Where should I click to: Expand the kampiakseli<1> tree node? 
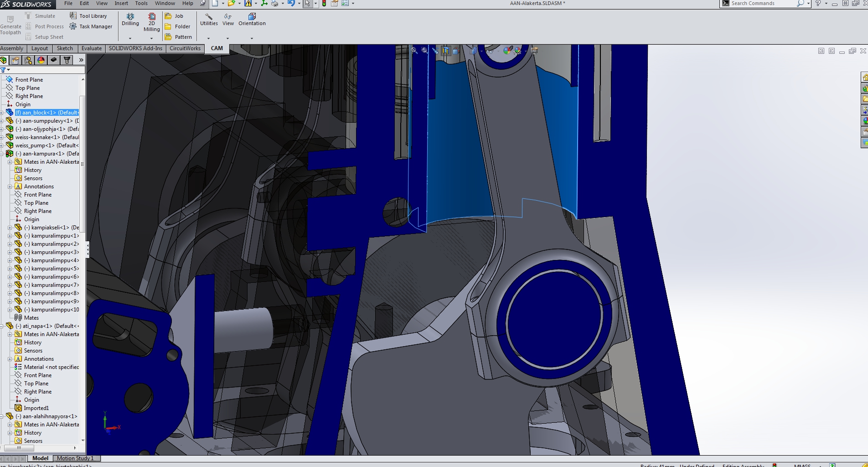[10, 228]
